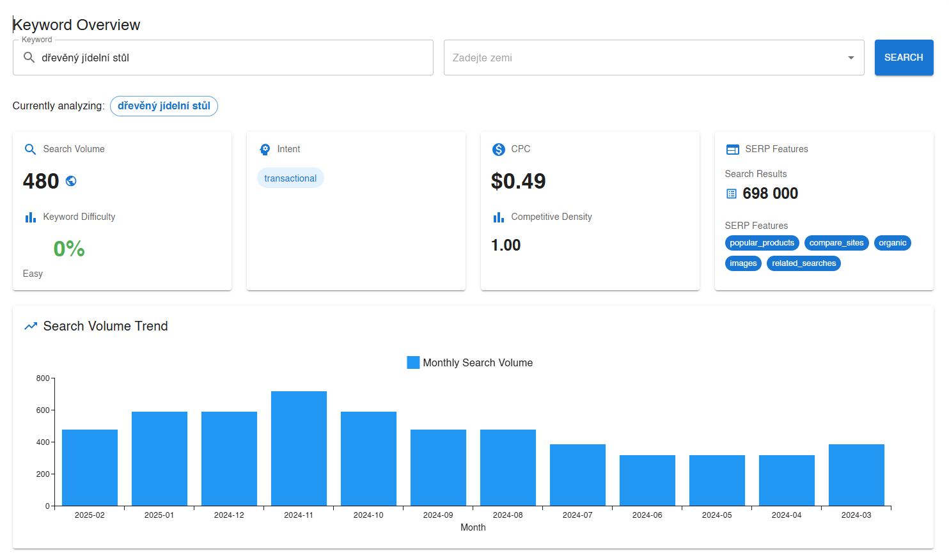Select the popular_products SERP chip
This screenshot has width=949, height=560.
pyautogui.click(x=762, y=243)
